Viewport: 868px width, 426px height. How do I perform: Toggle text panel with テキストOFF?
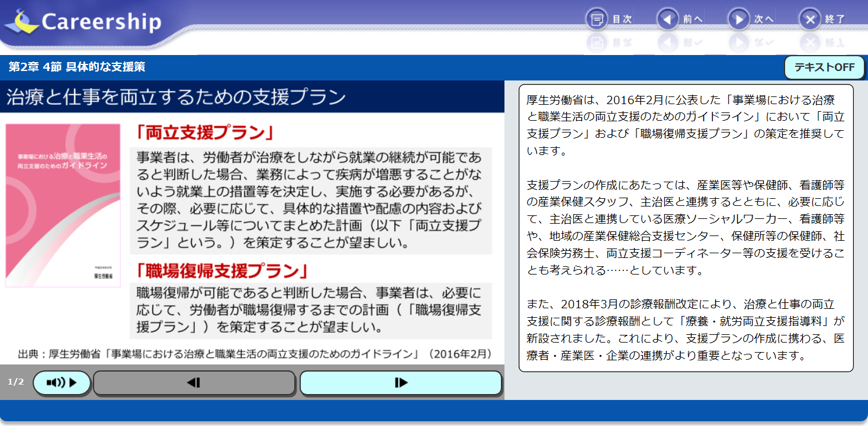click(824, 67)
